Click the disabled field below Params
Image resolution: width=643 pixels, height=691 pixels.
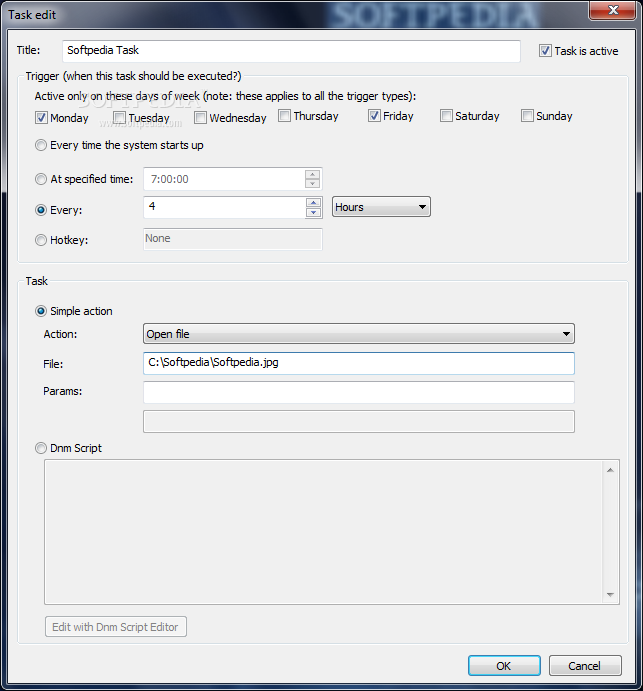tap(359, 422)
